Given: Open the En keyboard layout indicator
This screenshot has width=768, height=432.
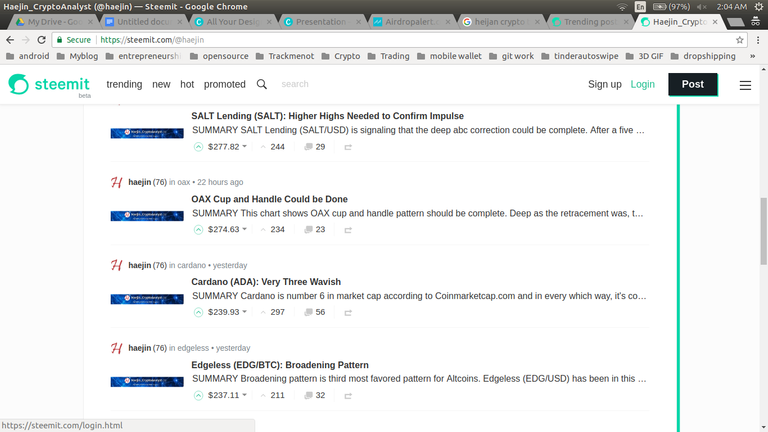Looking at the screenshot, I should click(640, 7).
